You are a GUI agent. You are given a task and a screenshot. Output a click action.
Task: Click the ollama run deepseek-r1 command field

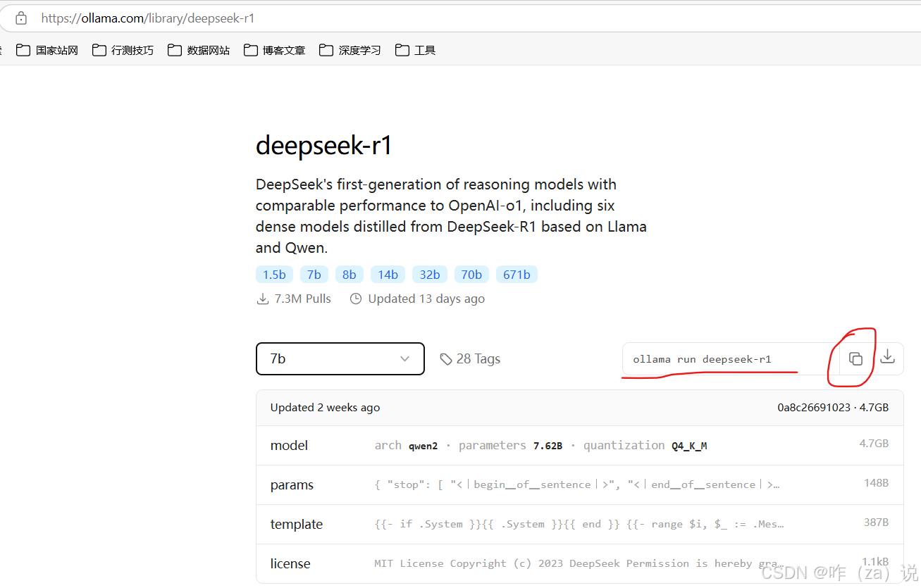729,359
